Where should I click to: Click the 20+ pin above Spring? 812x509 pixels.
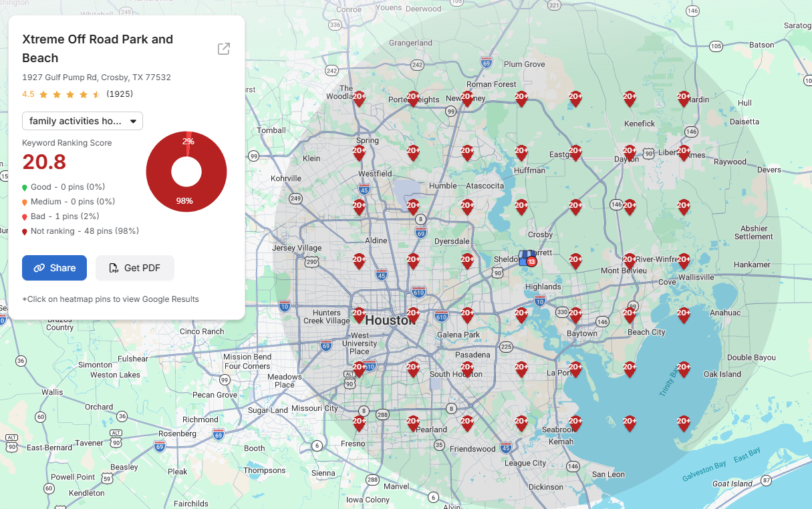click(x=359, y=153)
